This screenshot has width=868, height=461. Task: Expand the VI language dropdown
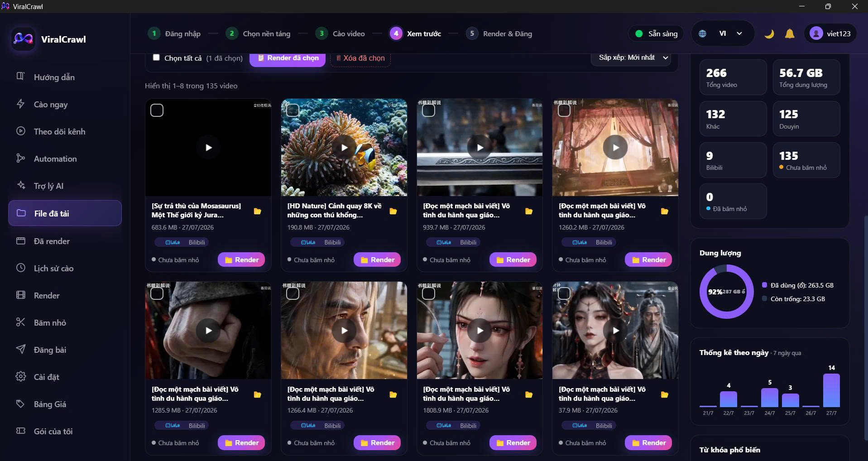tap(723, 34)
